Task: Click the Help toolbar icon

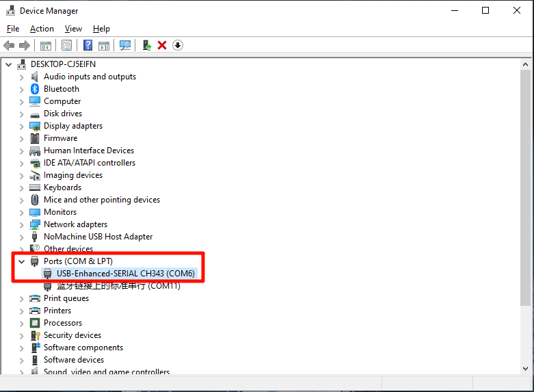Action: 88,45
